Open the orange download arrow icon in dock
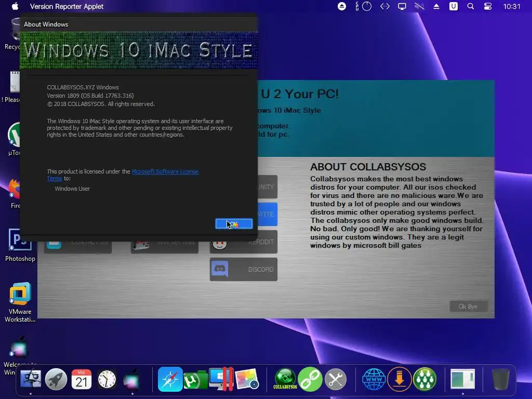 tap(400, 379)
